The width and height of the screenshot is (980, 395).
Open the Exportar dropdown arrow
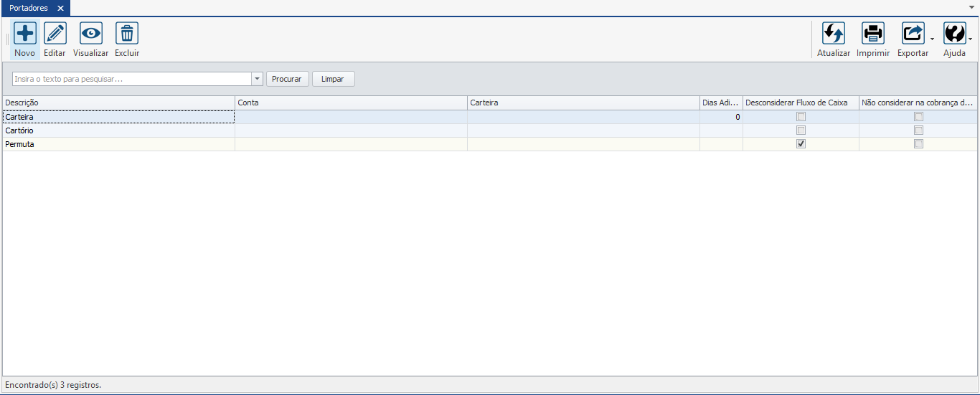click(931, 39)
